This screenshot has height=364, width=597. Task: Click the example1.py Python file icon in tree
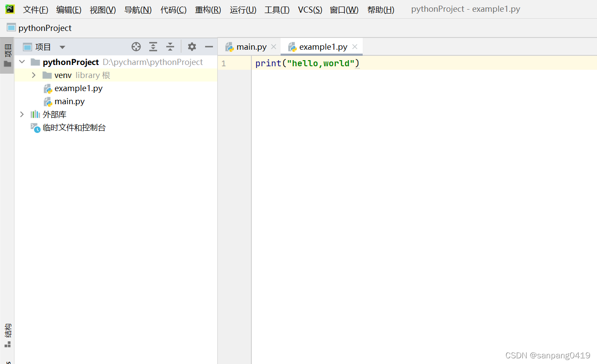48,88
